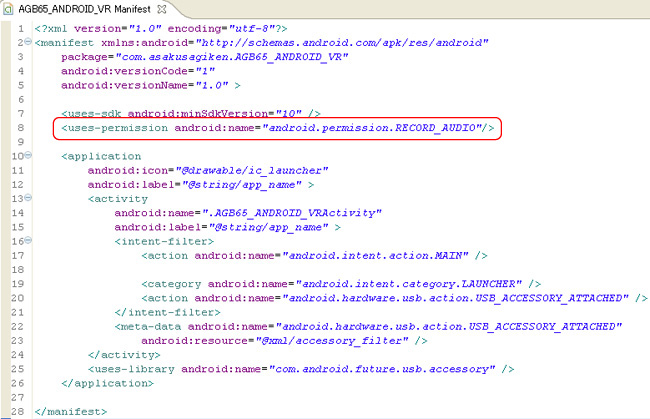Click the action.MAIN action line
Viewport: 650px width, 419px height.
314,255
